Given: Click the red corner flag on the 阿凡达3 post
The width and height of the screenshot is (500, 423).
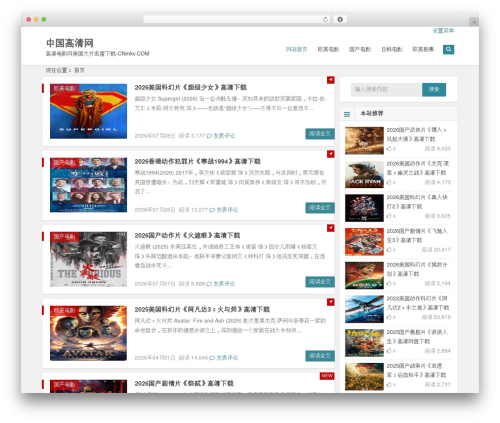Looking at the screenshot, I should (x=330, y=302).
